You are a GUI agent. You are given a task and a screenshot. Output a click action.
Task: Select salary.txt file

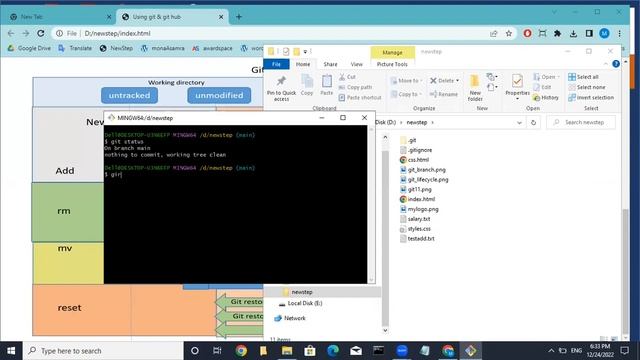coord(415,219)
